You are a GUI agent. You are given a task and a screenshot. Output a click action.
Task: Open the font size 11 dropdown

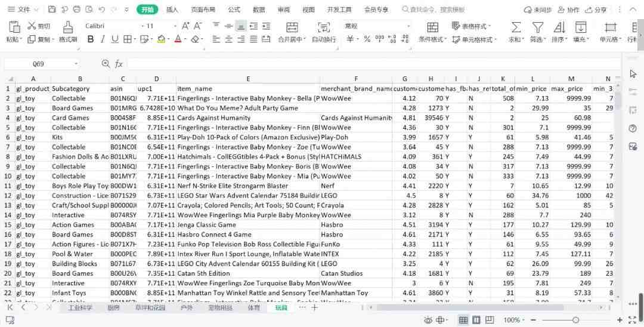175,26
